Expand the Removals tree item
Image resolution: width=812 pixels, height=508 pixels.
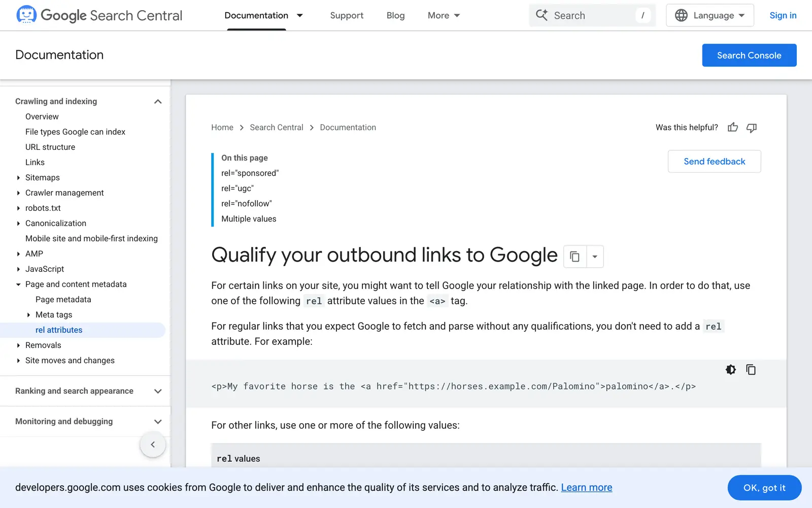[18, 345]
